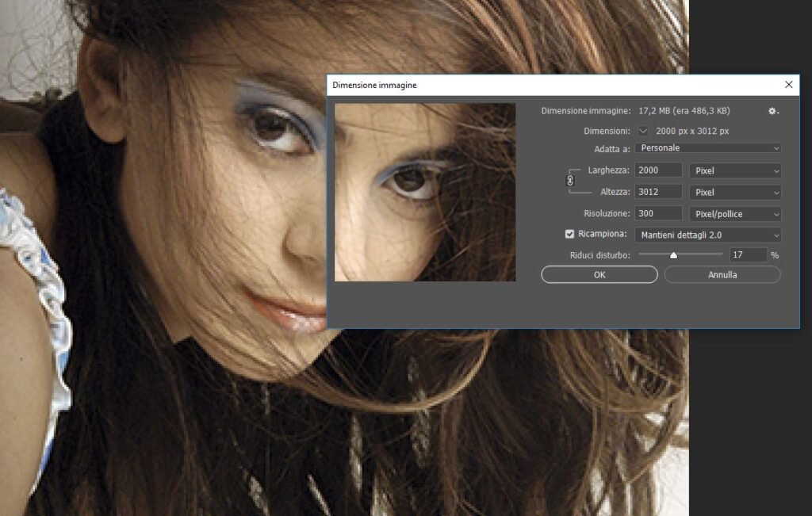
Task: Expand the Dimensioni units chevron
Action: point(642,131)
